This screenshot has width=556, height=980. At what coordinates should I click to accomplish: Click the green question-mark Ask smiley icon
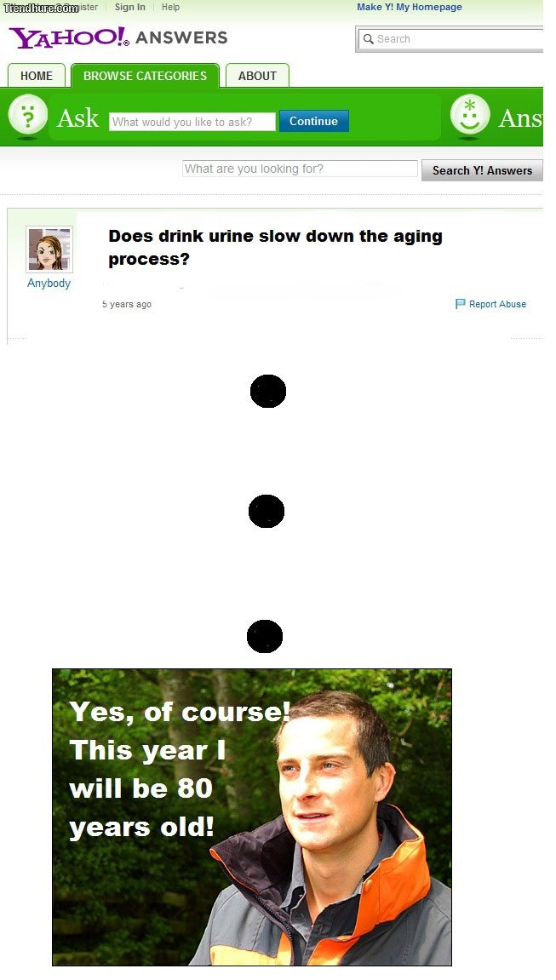pyautogui.click(x=27, y=116)
